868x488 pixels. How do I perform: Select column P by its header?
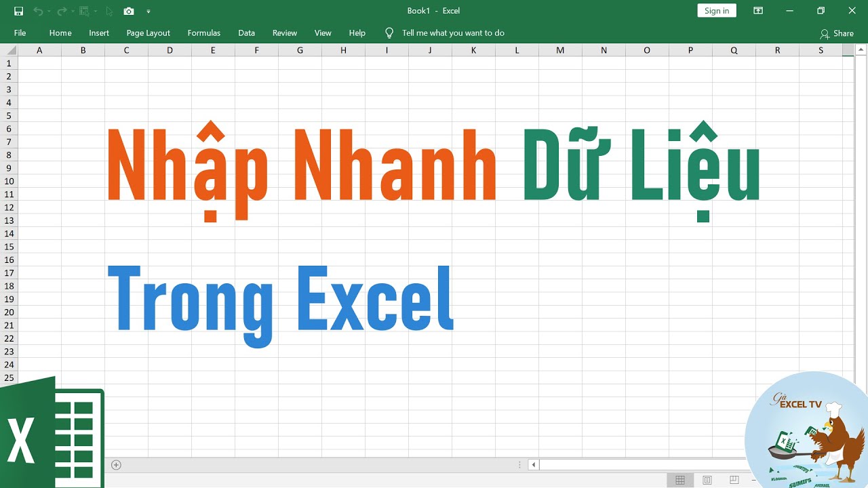click(690, 50)
